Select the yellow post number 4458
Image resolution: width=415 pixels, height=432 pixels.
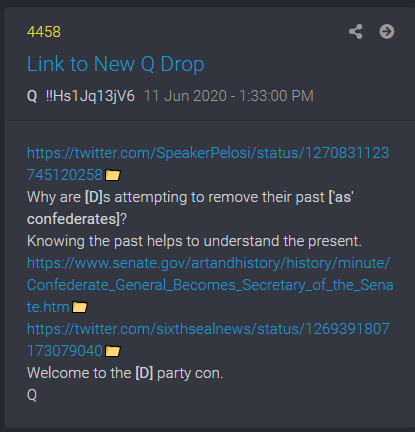pyautogui.click(x=44, y=32)
